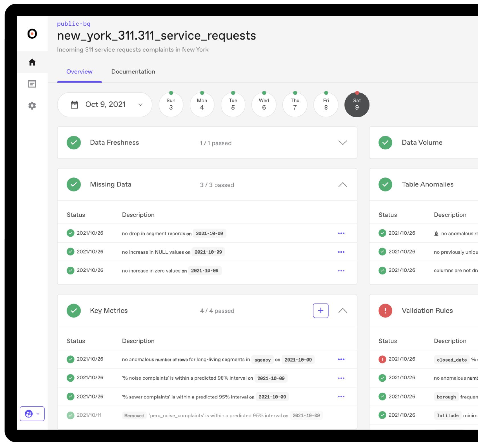The width and height of the screenshot is (478, 448).
Task: Select Wed 6 day
Action: pyautogui.click(x=264, y=105)
